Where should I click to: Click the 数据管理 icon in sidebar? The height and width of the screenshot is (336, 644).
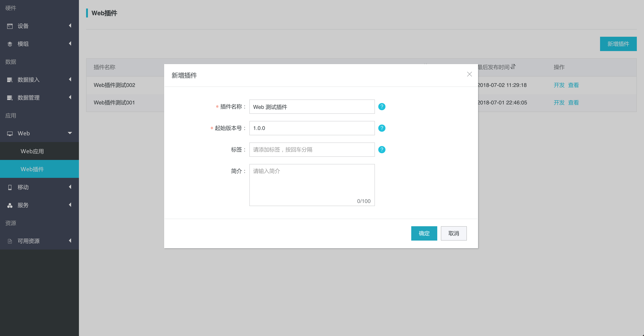[10, 98]
